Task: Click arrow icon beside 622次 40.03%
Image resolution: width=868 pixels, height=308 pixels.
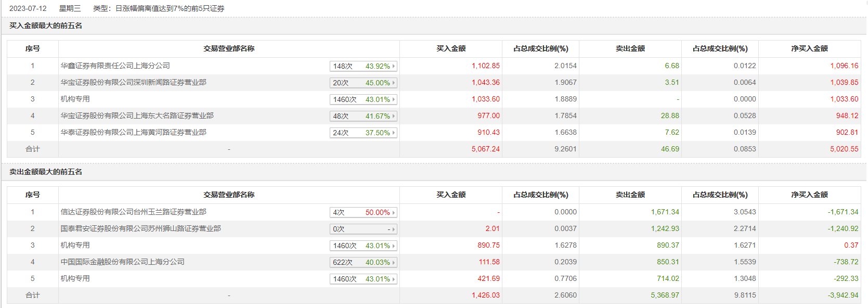Action: (394, 262)
